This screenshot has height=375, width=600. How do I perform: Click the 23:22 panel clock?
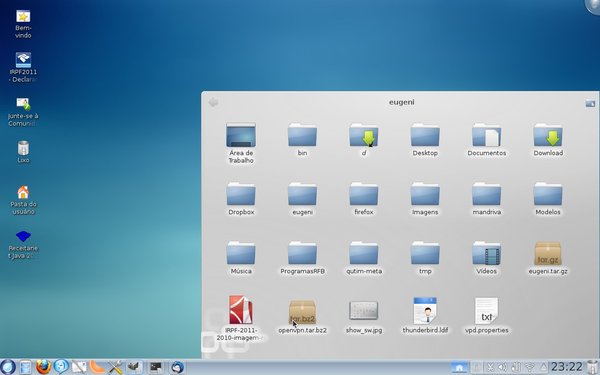point(567,367)
